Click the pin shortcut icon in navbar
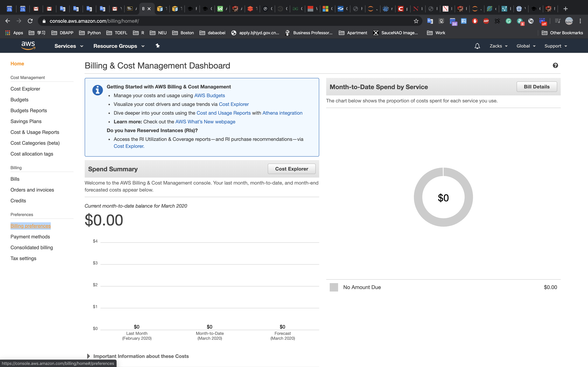The width and height of the screenshot is (588, 367). (158, 46)
